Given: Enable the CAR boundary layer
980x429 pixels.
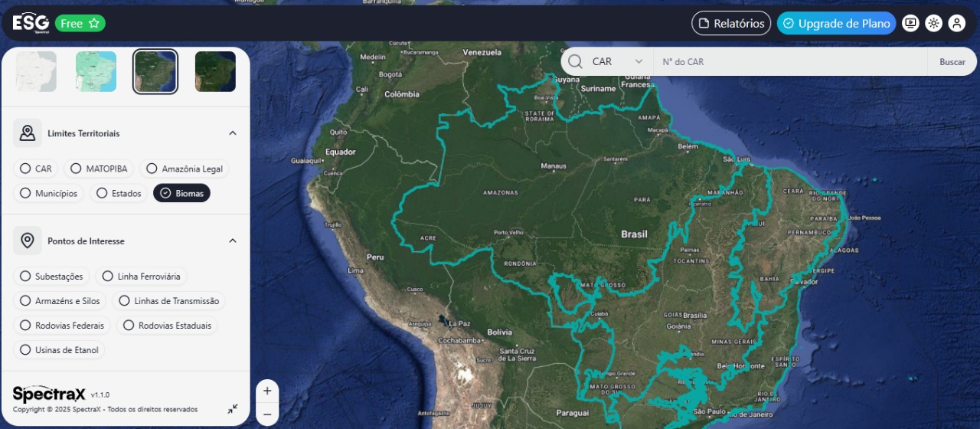Looking at the screenshot, I should tap(36, 169).
